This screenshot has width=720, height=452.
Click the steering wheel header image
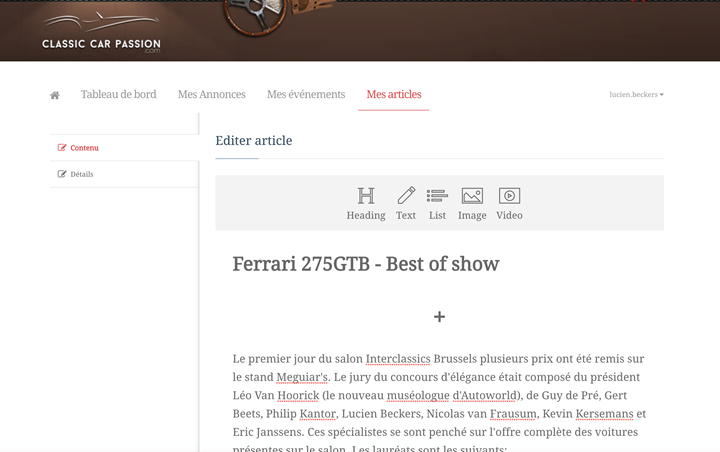[255, 17]
